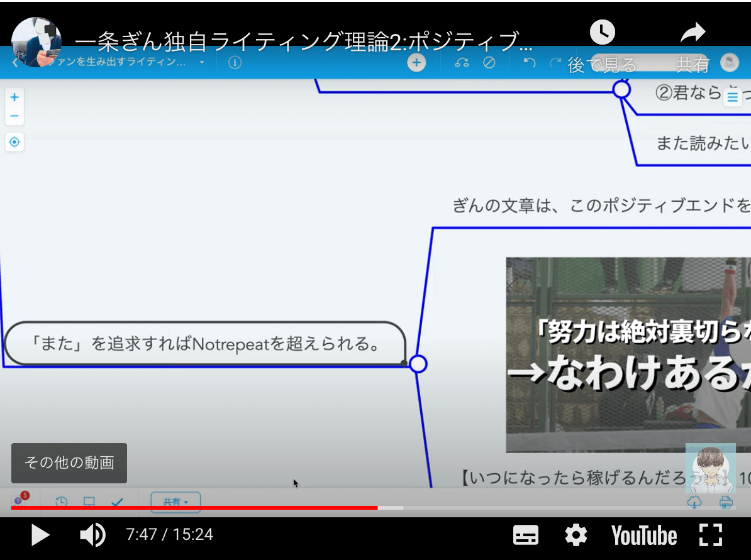Click the 7:47 / 15:24 time display

pyautogui.click(x=170, y=534)
